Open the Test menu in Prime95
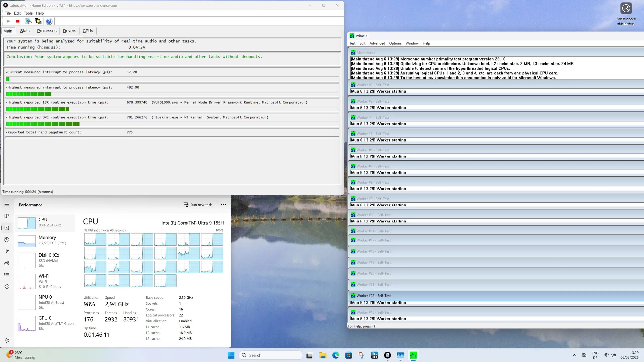The image size is (644, 362). [x=352, y=43]
